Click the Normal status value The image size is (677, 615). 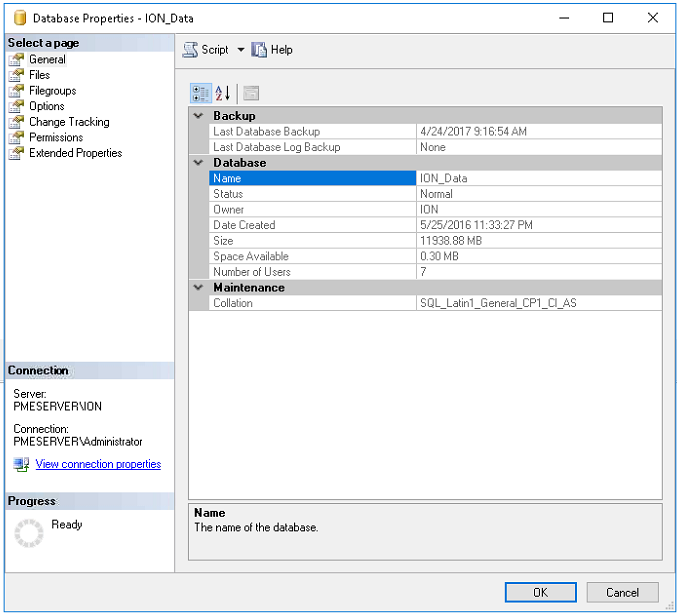click(436, 193)
